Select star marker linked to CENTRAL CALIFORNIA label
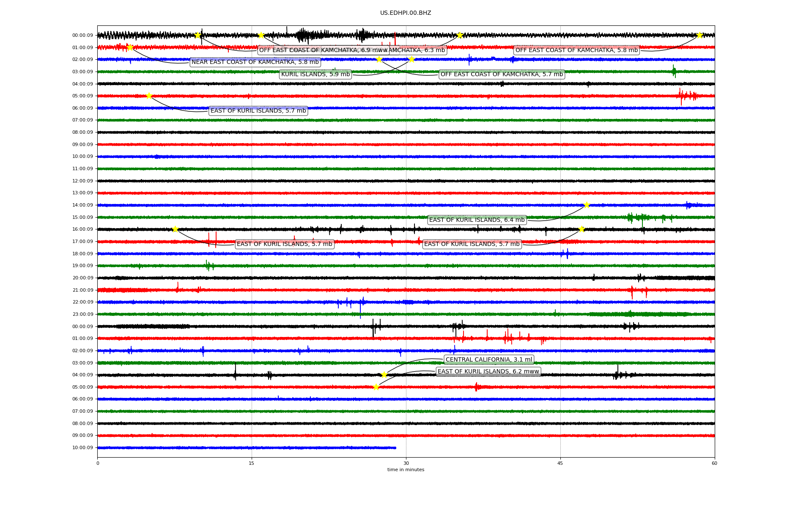The height and width of the screenshot is (508, 812). point(384,375)
